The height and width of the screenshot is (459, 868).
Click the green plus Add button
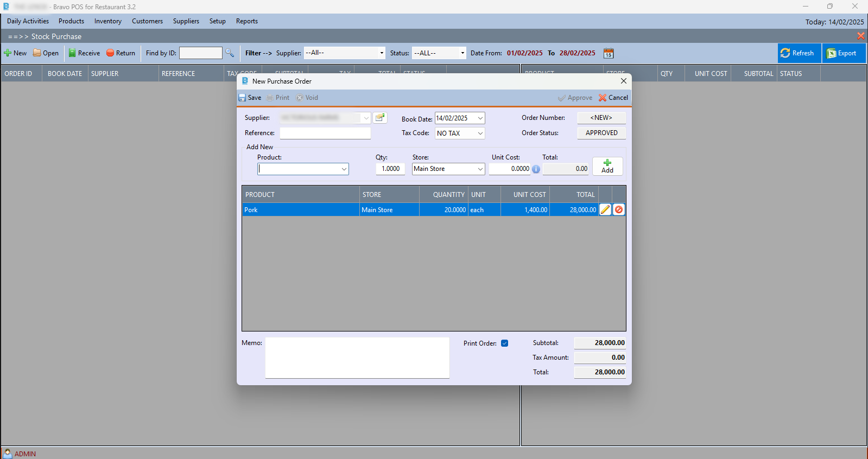607,166
